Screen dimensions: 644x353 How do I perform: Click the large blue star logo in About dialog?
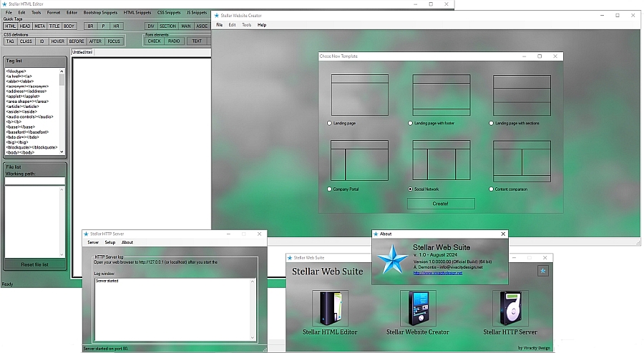pos(393,259)
